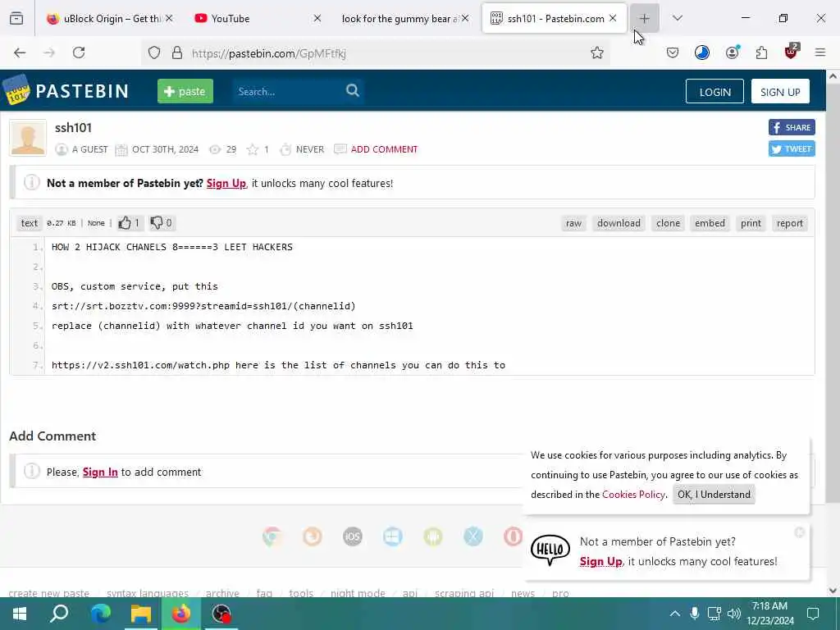The image size is (840, 630).
Task: Switch to the YouTube tab
Action: [257, 18]
